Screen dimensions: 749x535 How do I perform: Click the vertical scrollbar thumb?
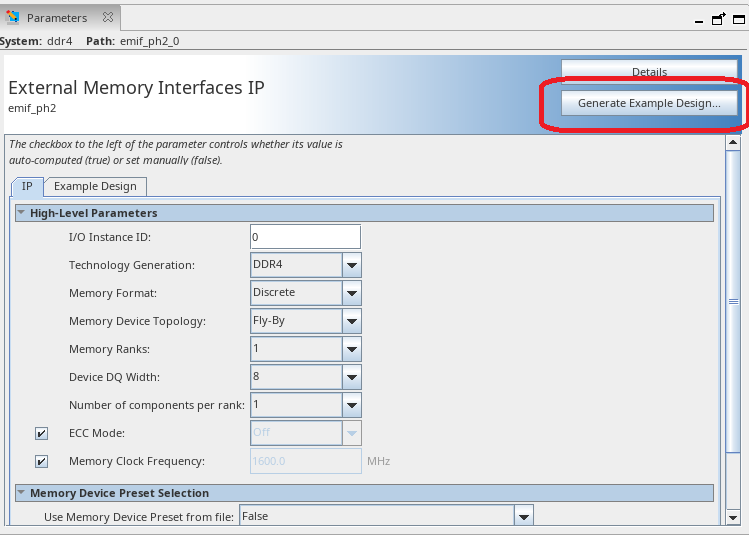coord(733,301)
